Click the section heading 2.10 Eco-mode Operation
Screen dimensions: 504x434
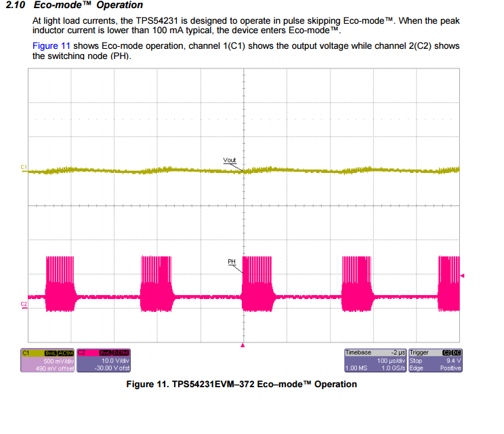pos(75,5)
